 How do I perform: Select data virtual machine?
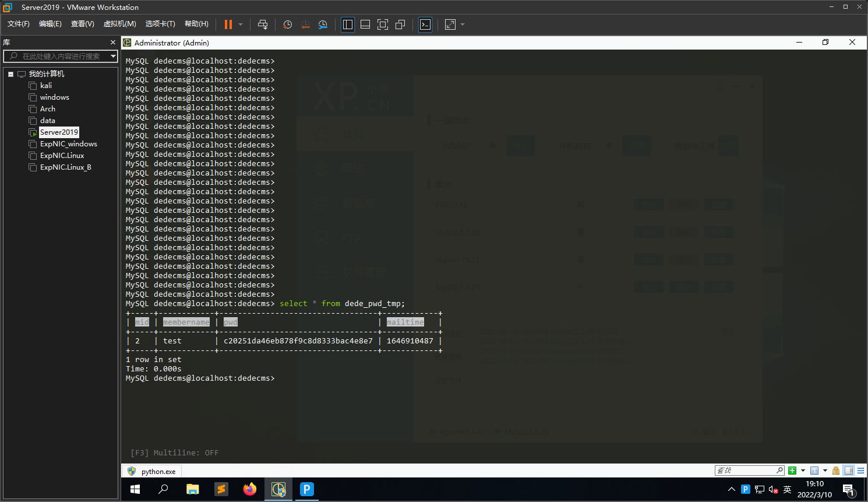coord(48,121)
